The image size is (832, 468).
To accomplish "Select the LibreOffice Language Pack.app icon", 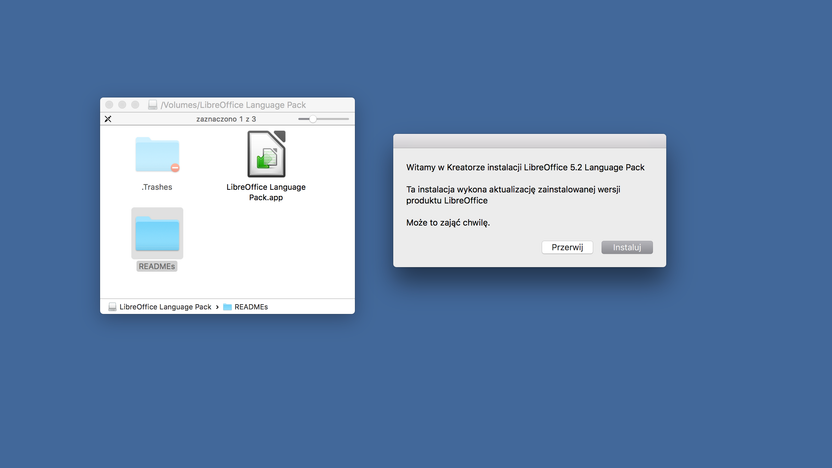I will (x=266, y=154).
